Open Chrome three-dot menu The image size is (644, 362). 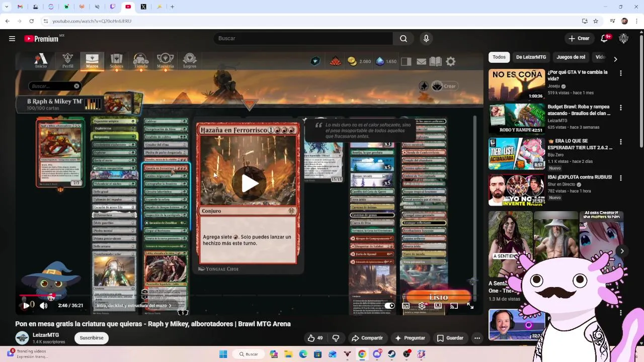coord(637,21)
